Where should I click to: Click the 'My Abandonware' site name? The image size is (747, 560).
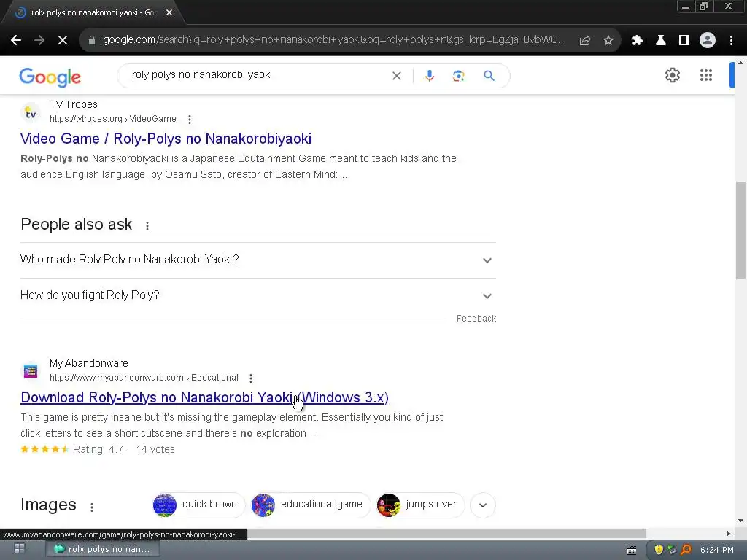click(x=88, y=363)
